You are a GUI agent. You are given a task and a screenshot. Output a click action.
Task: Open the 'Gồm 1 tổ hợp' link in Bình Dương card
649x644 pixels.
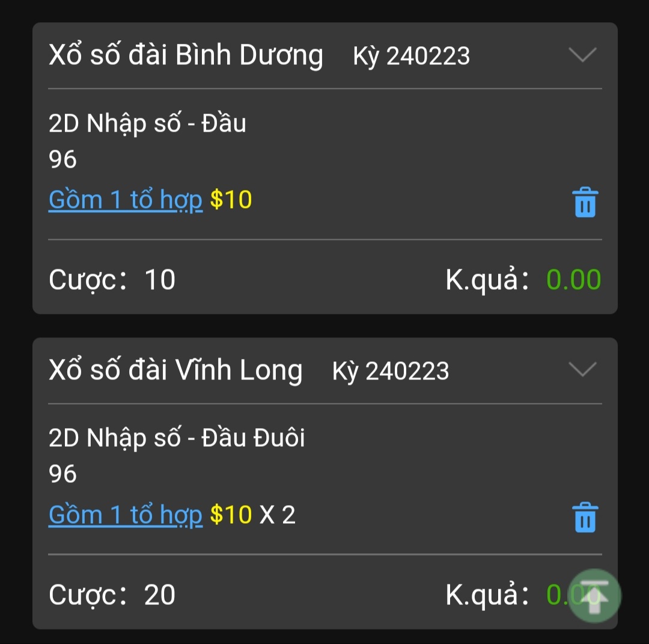126,200
